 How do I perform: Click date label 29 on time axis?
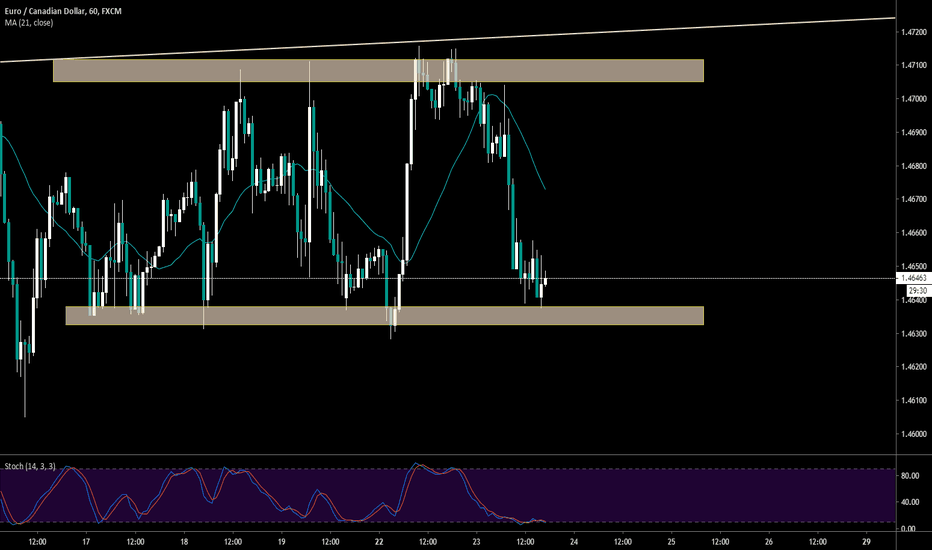(866, 542)
